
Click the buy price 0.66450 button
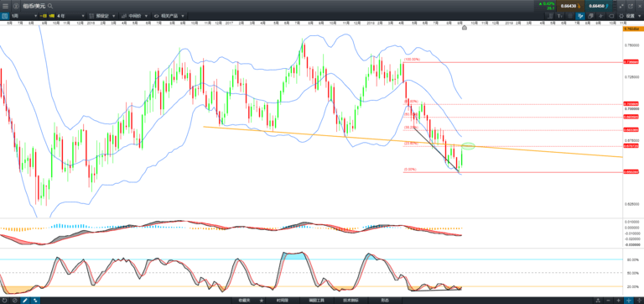(x=599, y=6)
